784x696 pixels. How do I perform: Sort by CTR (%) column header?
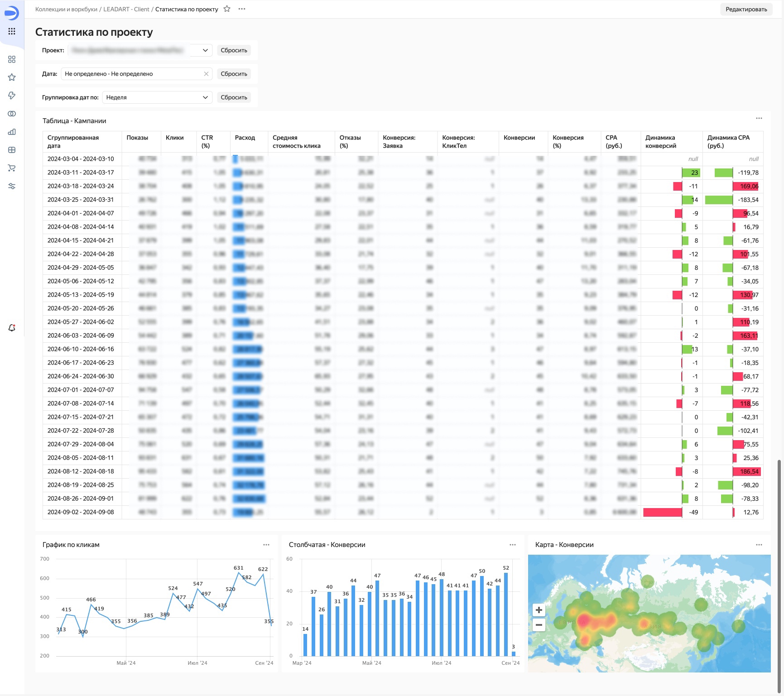click(x=213, y=142)
